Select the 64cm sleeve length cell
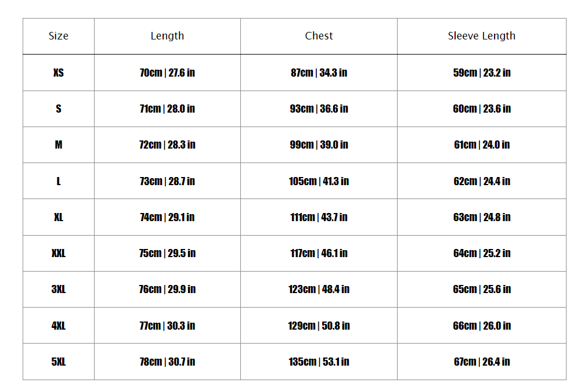 pyautogui.click(x=481, y=253)
